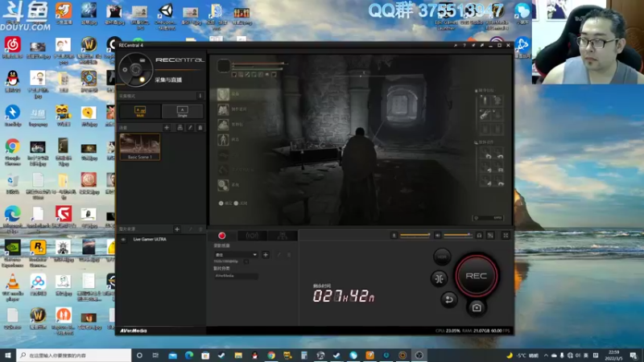Screen dimensions: 644x362
Task: Open Chrome from the taskbar
Action: 271,355
